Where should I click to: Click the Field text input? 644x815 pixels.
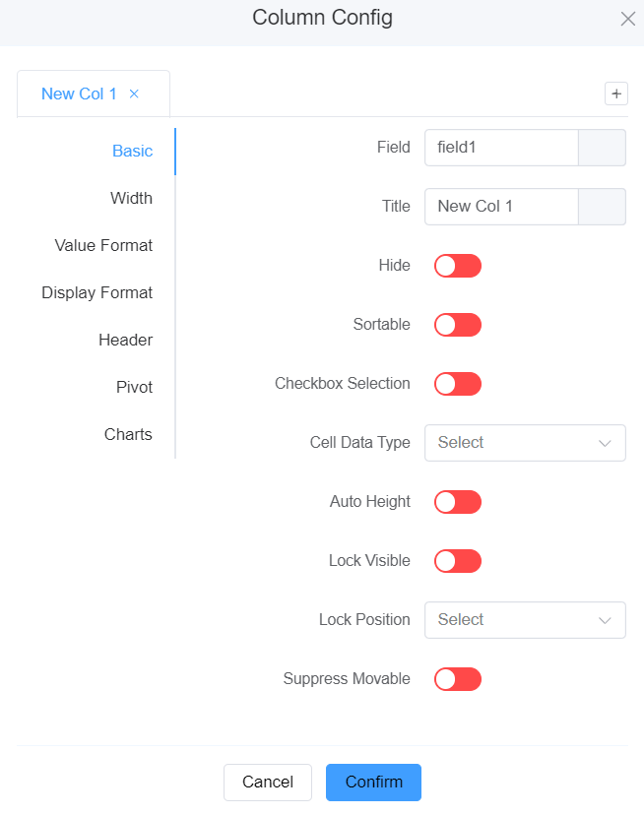pos(501,148)
